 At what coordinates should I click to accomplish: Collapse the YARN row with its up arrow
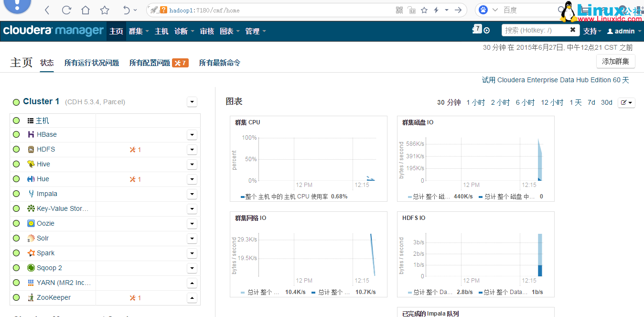192,283
